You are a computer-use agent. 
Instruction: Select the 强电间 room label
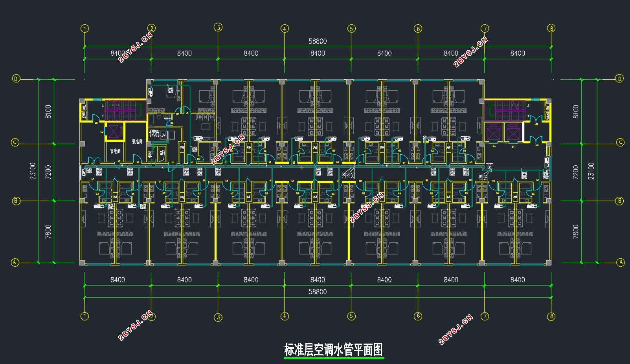coord(137,141)
